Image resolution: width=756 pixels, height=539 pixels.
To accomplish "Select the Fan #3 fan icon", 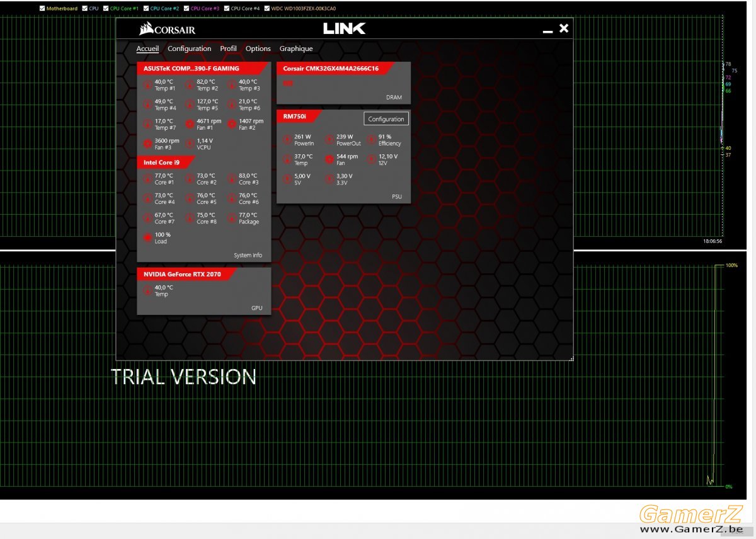I will 148,144.
